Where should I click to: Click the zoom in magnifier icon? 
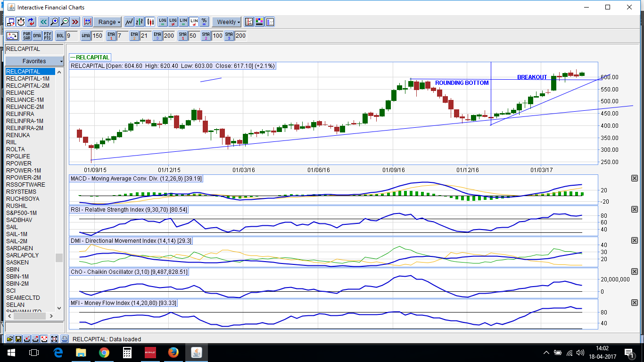[x=54, y=22]
